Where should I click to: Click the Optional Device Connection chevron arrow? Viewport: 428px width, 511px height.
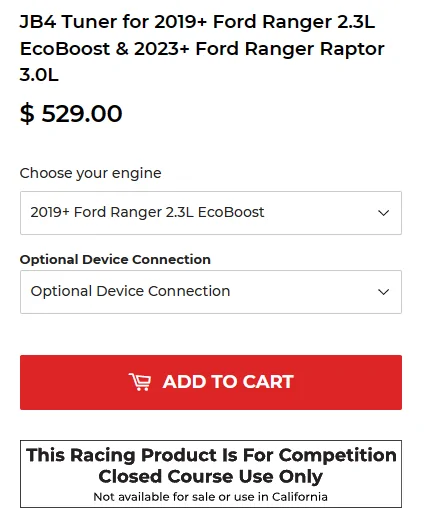click(384, 292)
